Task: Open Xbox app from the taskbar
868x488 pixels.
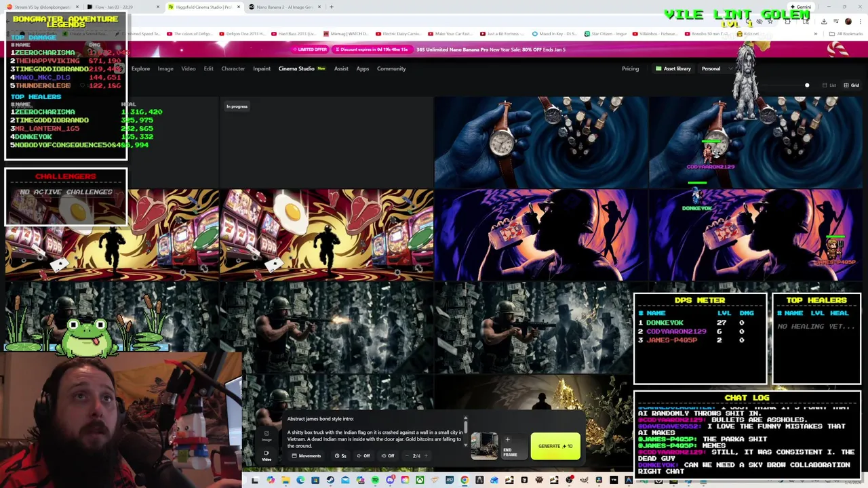Action: [x=420, y=480]
